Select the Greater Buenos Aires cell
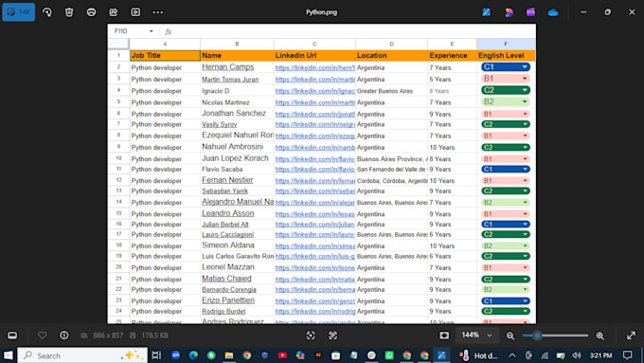Screen dimensions: 644x363 391,91
